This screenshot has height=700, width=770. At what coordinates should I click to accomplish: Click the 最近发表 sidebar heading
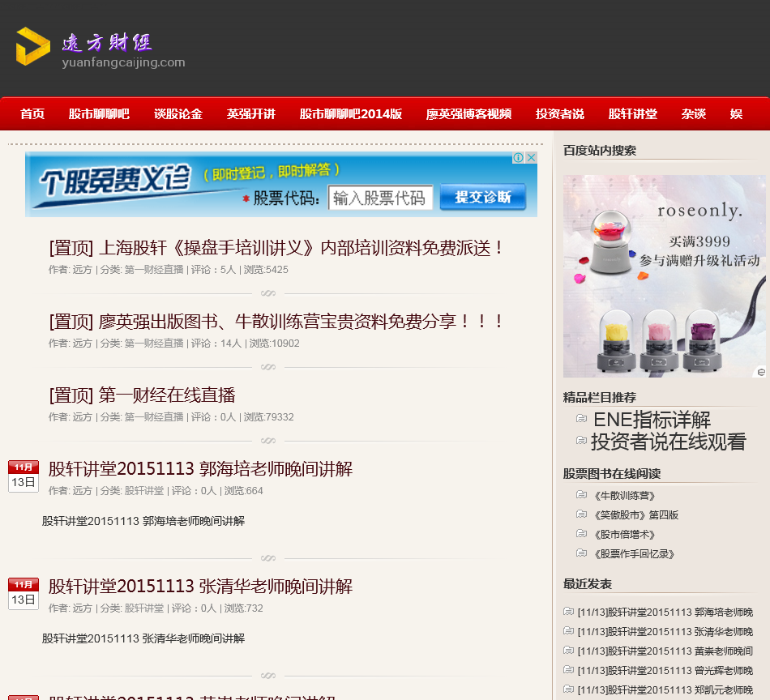click(x=588, y=583)
